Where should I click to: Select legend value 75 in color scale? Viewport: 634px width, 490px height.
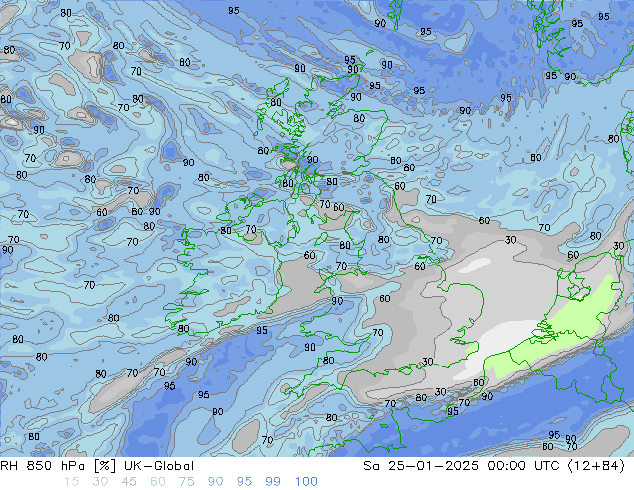186,482
